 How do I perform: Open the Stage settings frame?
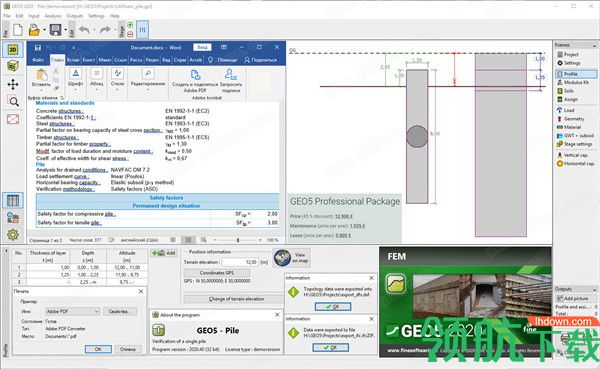click(575, 144)
